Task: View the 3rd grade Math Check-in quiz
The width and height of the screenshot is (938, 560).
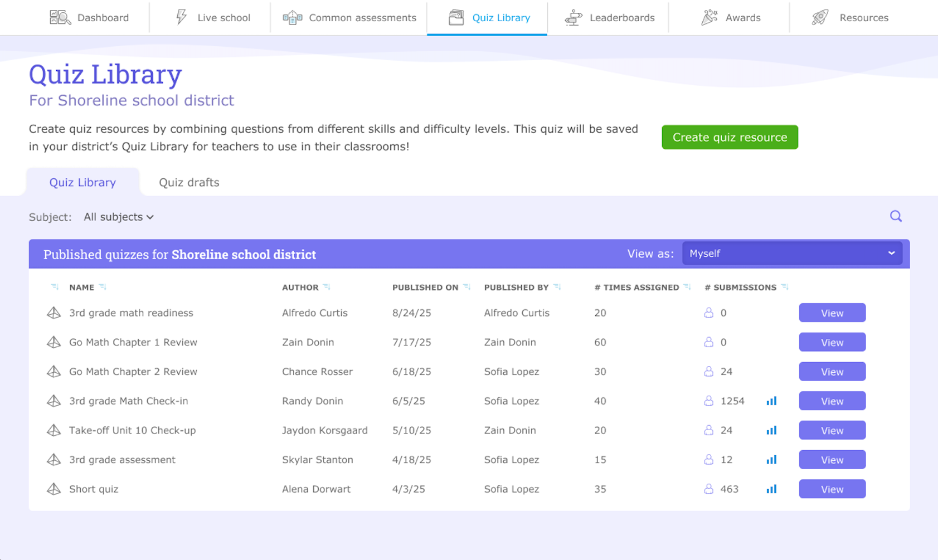Action: 832,401
